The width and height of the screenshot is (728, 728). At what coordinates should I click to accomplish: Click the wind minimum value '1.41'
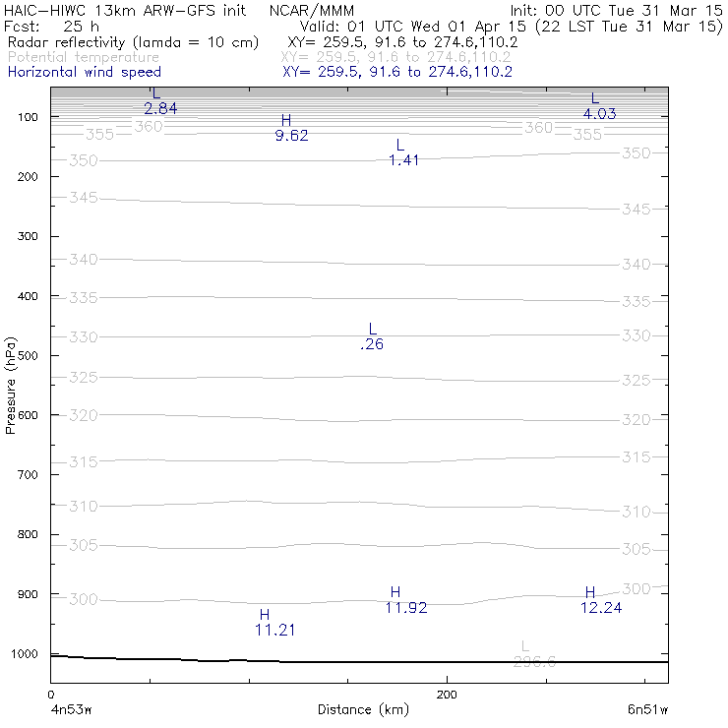pos(403,160)
